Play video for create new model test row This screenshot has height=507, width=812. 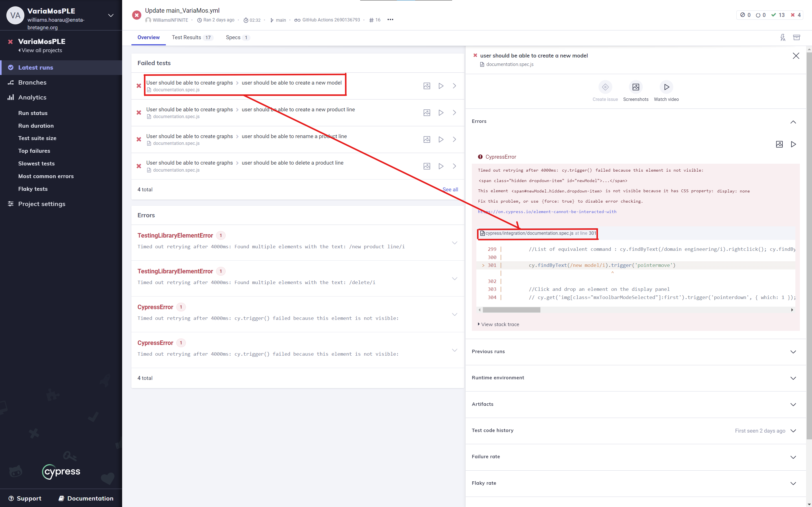coord(441,86)
